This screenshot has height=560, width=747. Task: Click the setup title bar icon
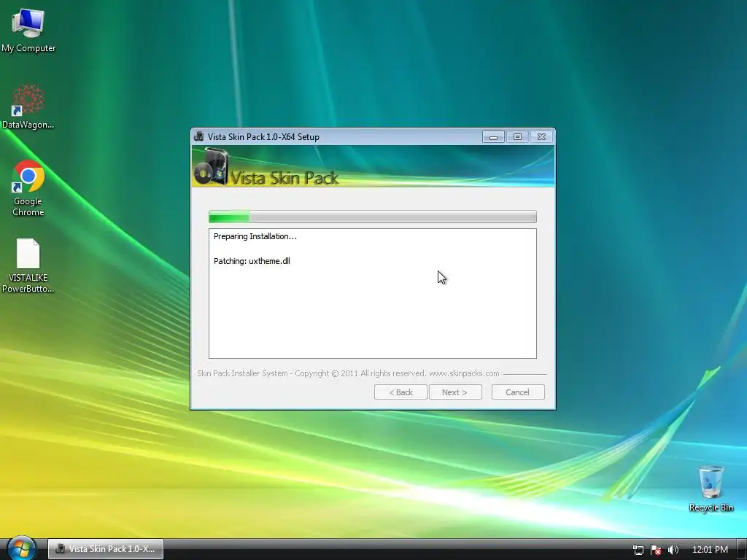(x=199, y=136)
